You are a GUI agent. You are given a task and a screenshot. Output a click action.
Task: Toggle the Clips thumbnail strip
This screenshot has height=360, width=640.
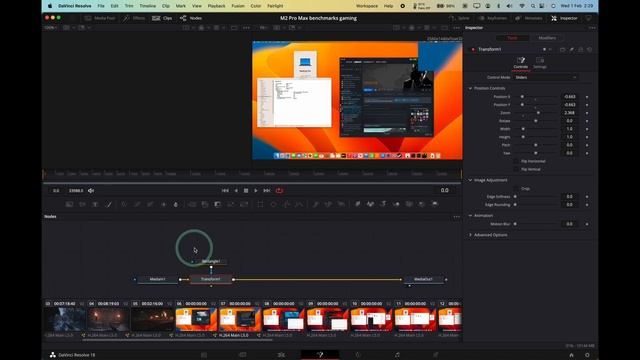tap(162, 18)
